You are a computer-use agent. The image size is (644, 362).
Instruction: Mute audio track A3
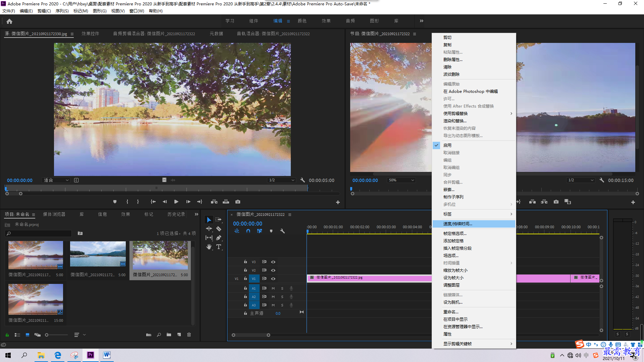[x=273, y=305]
